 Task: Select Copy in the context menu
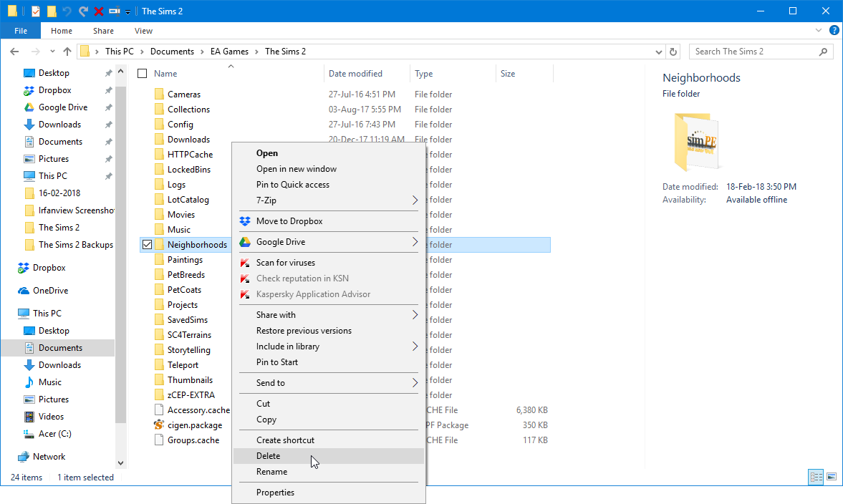329,419
